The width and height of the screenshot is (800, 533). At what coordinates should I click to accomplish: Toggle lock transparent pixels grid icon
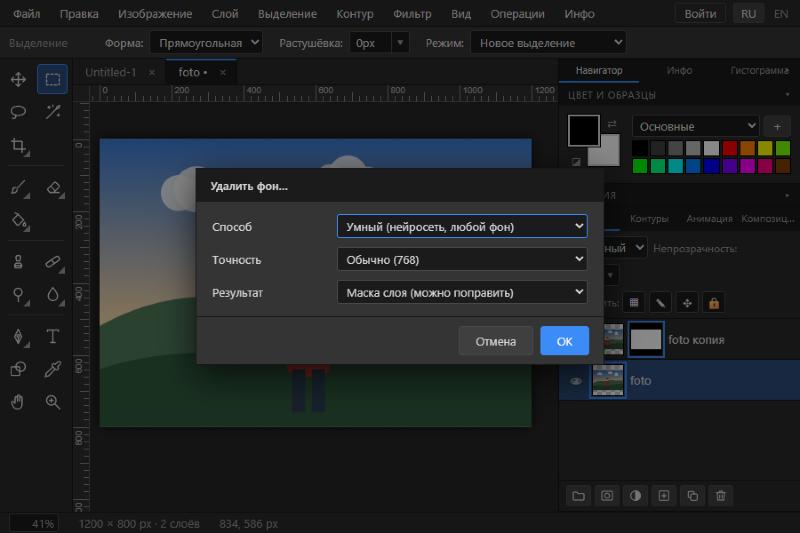tap(634, 303)
